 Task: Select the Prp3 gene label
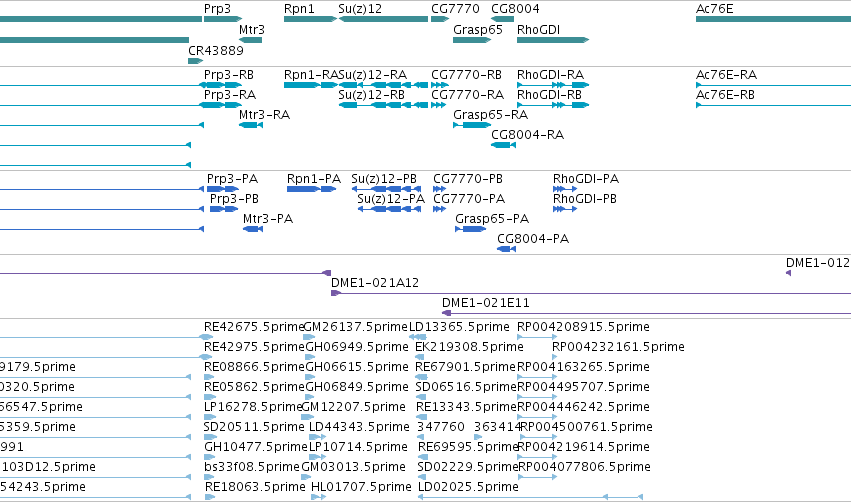point(217,9)
